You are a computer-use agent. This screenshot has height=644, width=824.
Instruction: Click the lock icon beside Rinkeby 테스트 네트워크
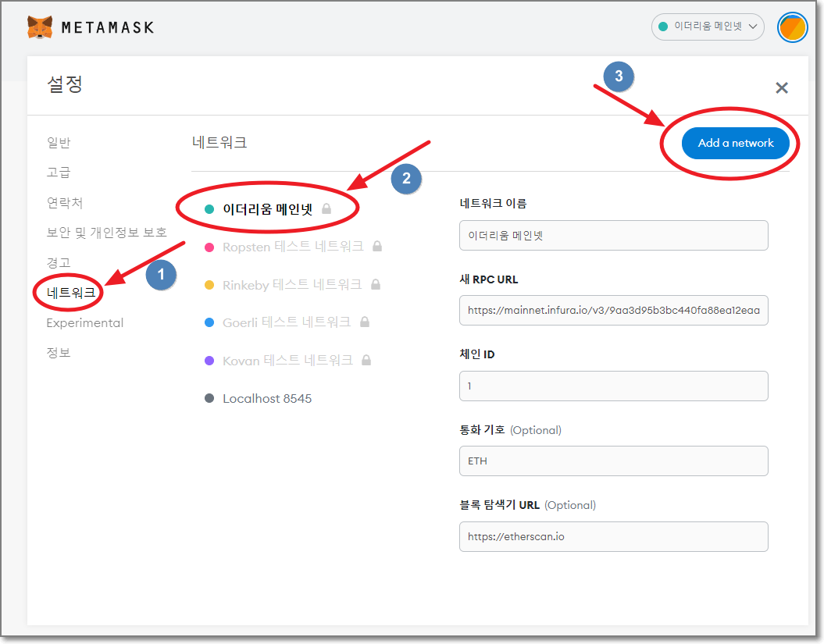(x=375, y=284)
